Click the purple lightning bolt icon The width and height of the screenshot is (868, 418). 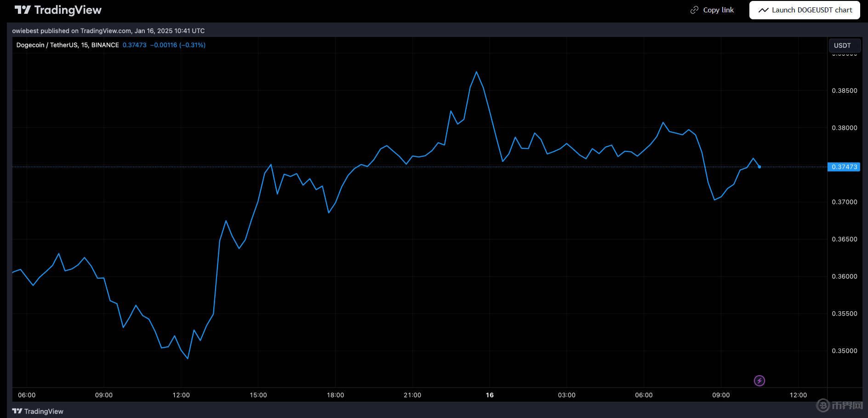point(759,381)
